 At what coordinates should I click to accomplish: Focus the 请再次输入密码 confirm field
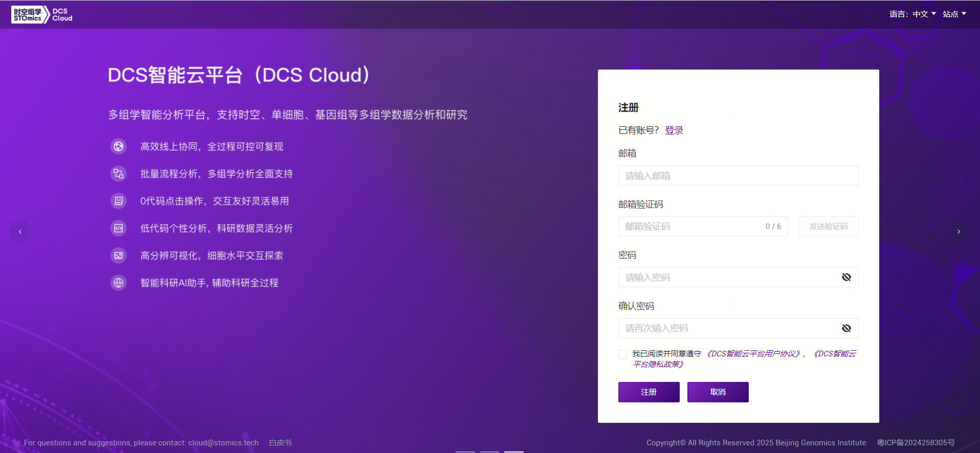(738, 328)
